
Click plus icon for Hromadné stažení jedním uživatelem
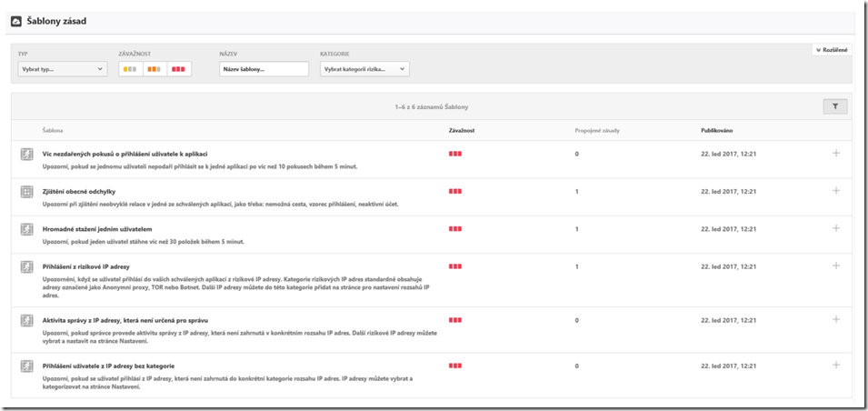pos(836,228)
